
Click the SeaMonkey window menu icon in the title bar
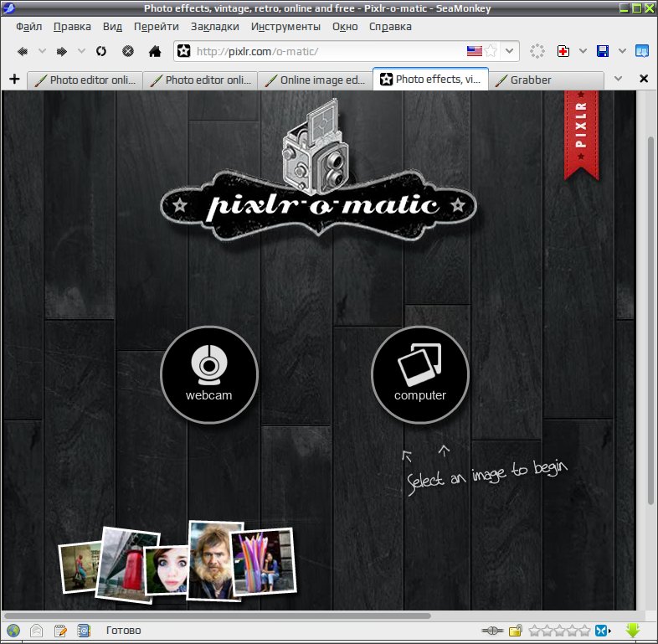click(8, 8)
